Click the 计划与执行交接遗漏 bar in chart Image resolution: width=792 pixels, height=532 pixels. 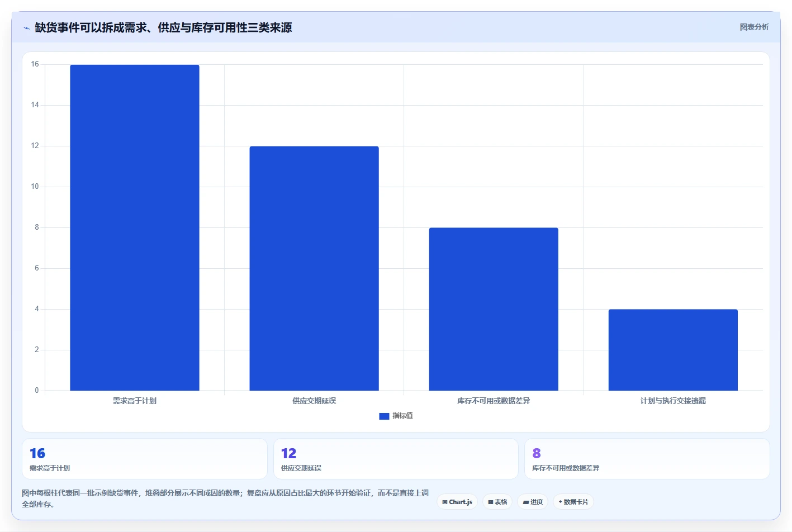(x=673, y=350)
